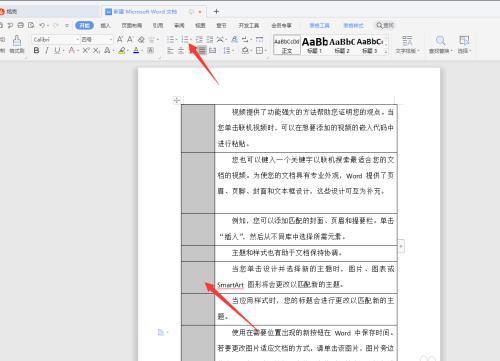The image size is (500, 361).
Task: Align text left
Action: pos(170,51)
